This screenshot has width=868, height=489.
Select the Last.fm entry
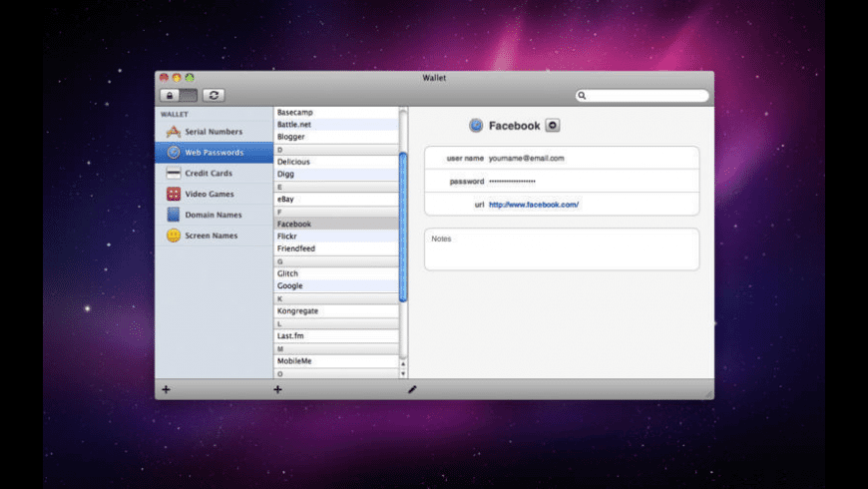click(336, 335)
